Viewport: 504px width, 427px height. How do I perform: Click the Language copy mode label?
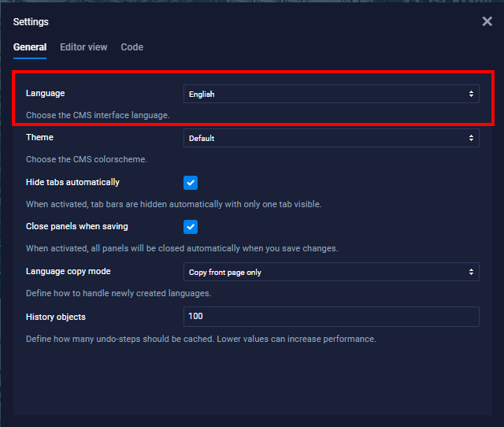pyautogui.click(x=68, y=271)
